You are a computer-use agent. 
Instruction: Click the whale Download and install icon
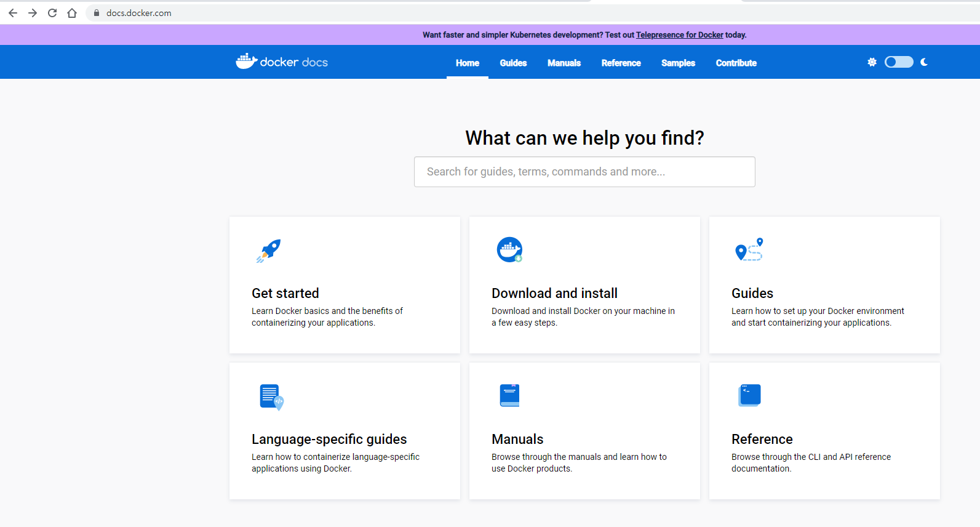tap(509, 249)
